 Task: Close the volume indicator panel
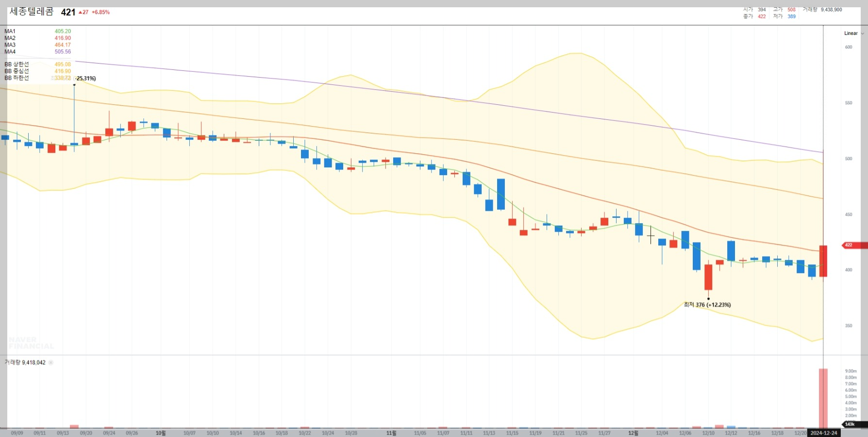(50, 362)
